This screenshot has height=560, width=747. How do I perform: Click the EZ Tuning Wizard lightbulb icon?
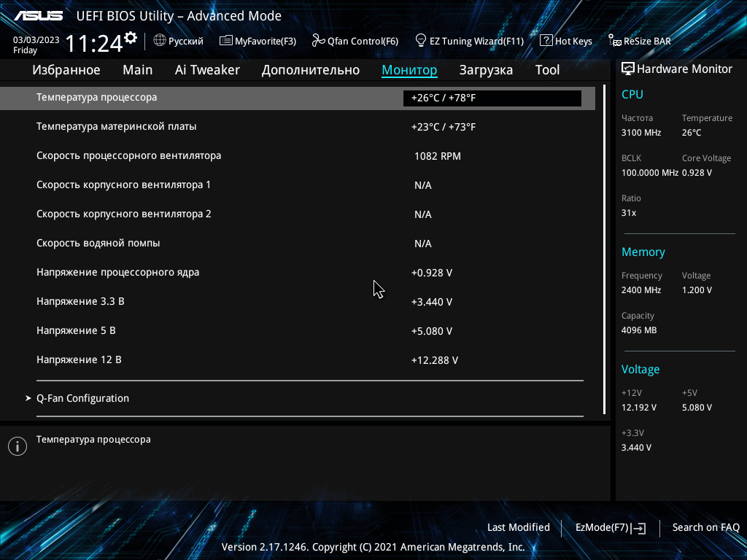point(421,41)
